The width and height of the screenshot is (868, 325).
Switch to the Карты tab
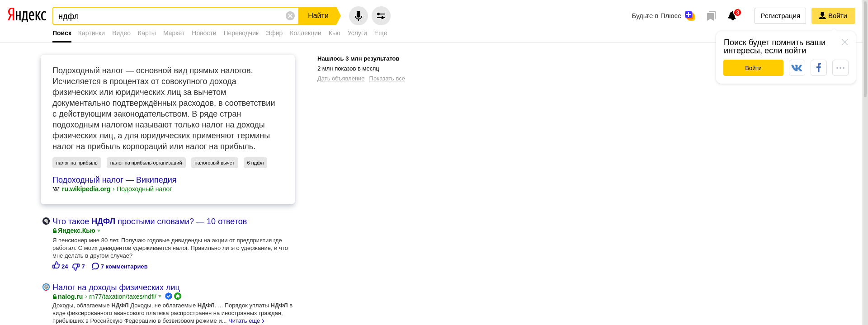click(x=147, y=33)
